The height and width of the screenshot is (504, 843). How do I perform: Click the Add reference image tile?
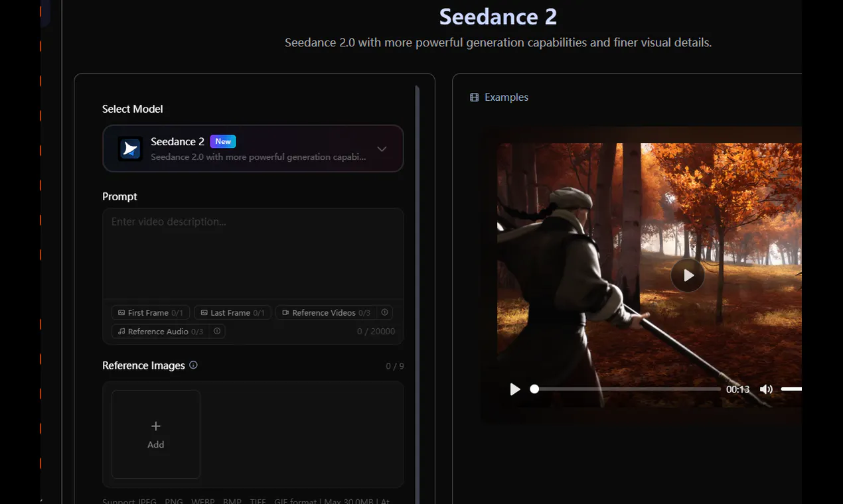click(156, 434)
